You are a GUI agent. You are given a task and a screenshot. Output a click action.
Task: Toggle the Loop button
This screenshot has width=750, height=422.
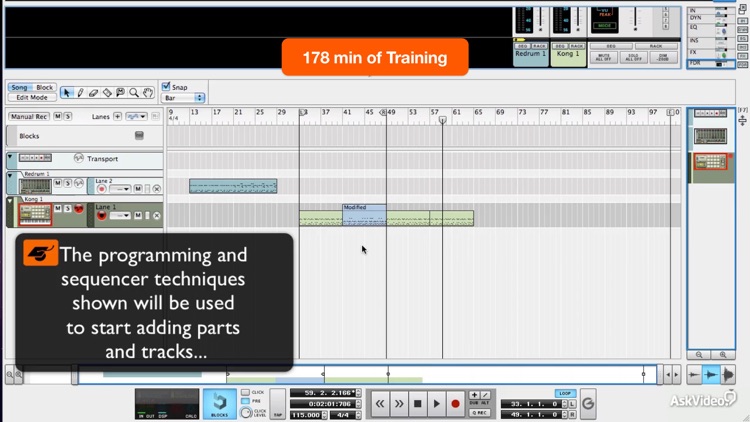pos(565,393)
